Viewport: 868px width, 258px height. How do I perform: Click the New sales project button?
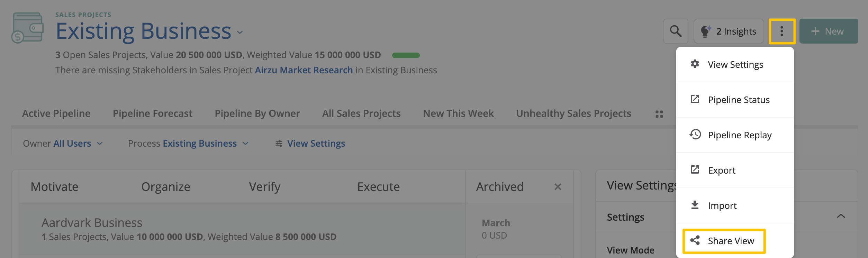coord(829,31)
